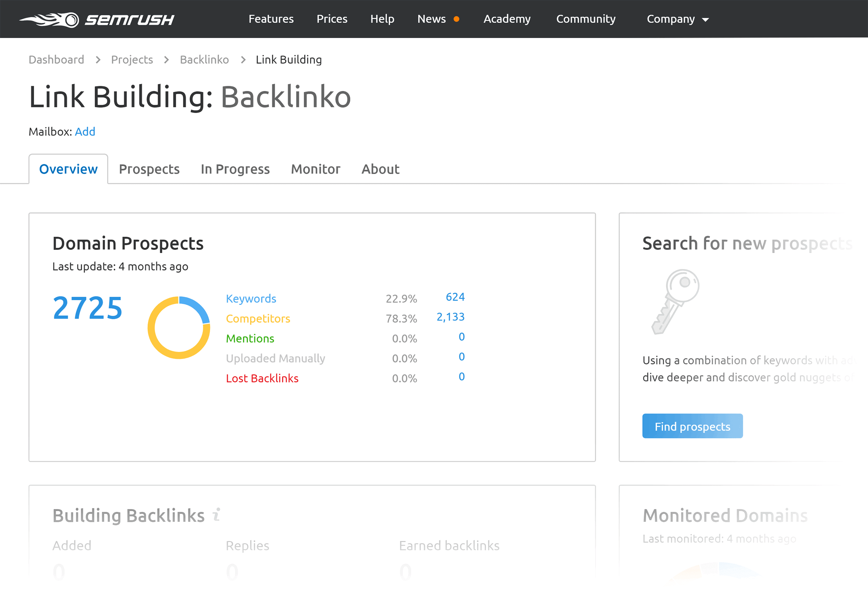Image resolution: width=868 pixels, height=591 pixels.
Task: Go to the Community page
Action: pyautogui.click(x=586, y=19)
